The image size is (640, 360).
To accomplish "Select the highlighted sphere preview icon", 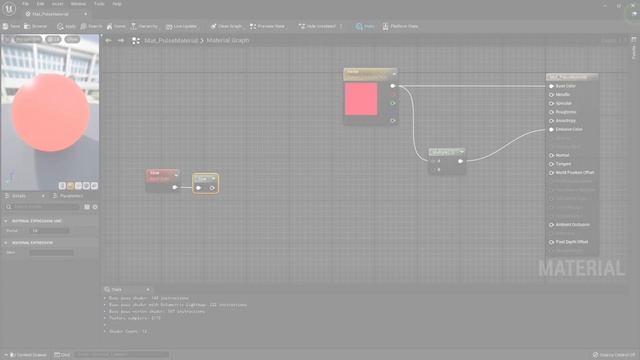I will [x=70, y=186].
